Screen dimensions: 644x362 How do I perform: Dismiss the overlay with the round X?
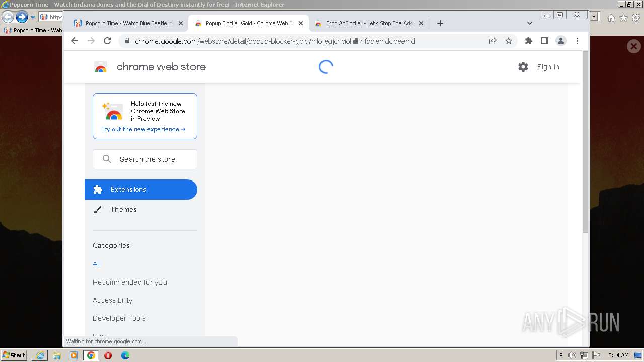633,47
